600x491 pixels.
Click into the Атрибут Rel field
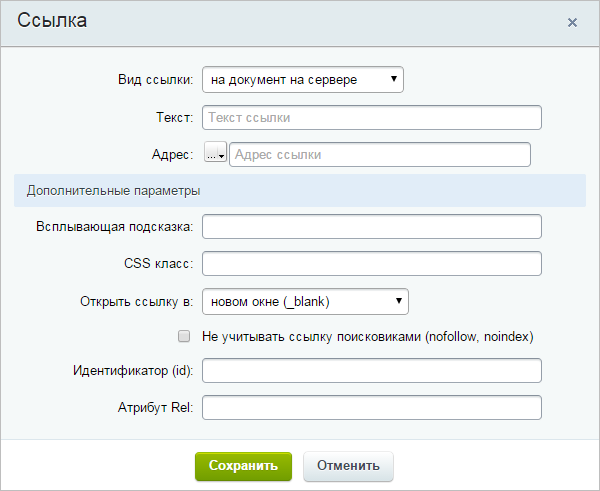372,407
